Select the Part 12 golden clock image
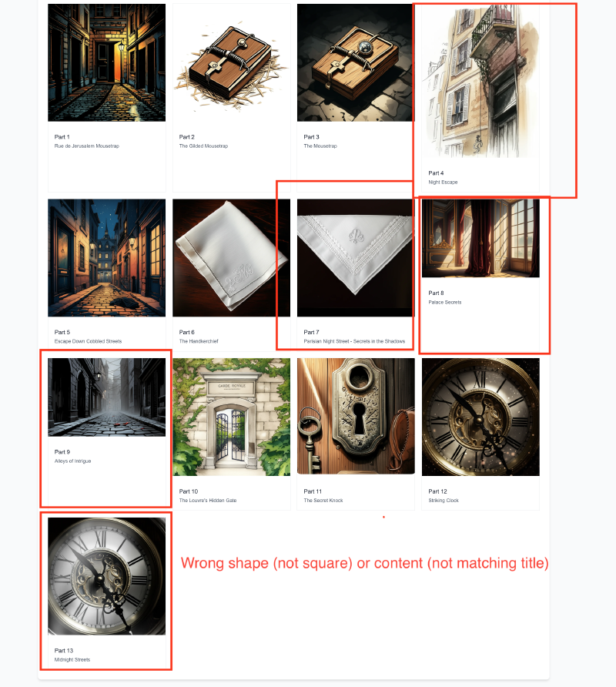This screenshot has height=687, width=616. (x=480, y=417)
